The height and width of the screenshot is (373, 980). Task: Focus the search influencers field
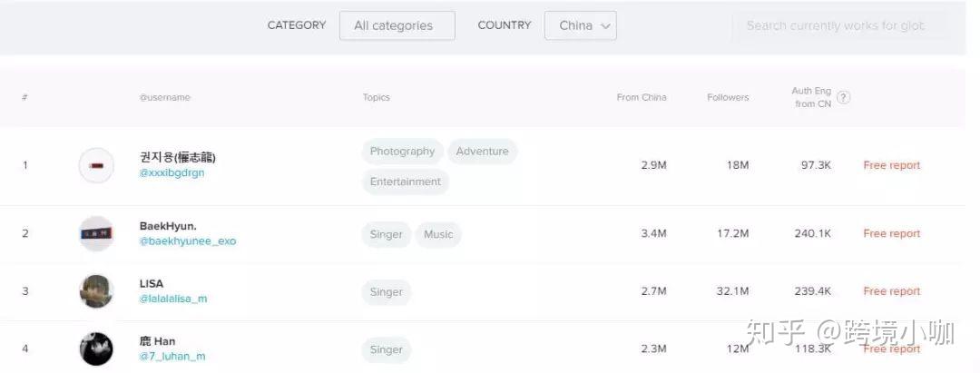coord(839,25)
